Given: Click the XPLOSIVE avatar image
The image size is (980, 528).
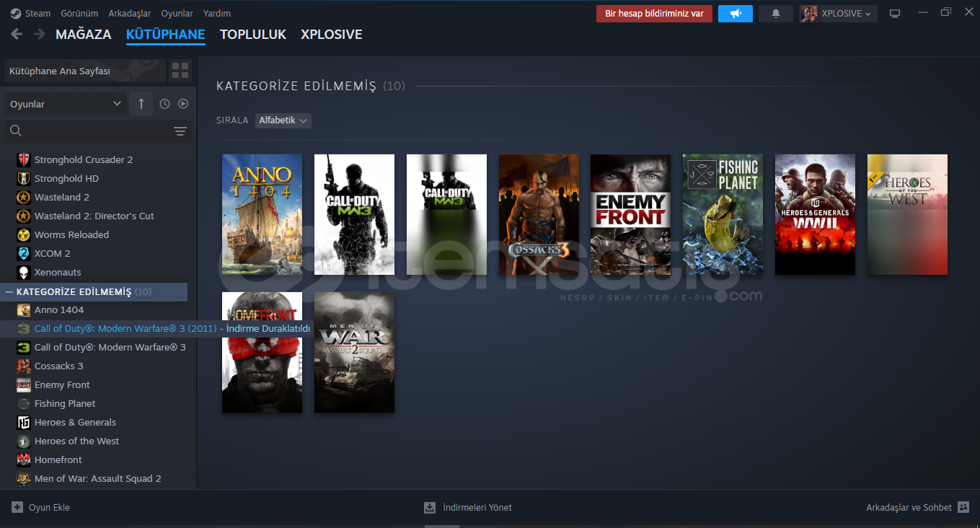Looking at the screenshot, I should [x=809, y=14].
